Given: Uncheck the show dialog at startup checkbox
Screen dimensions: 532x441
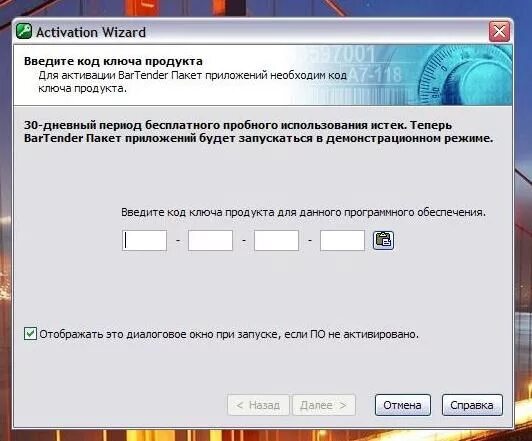Looking at the screenshot, I should click(x=30, y=333).
